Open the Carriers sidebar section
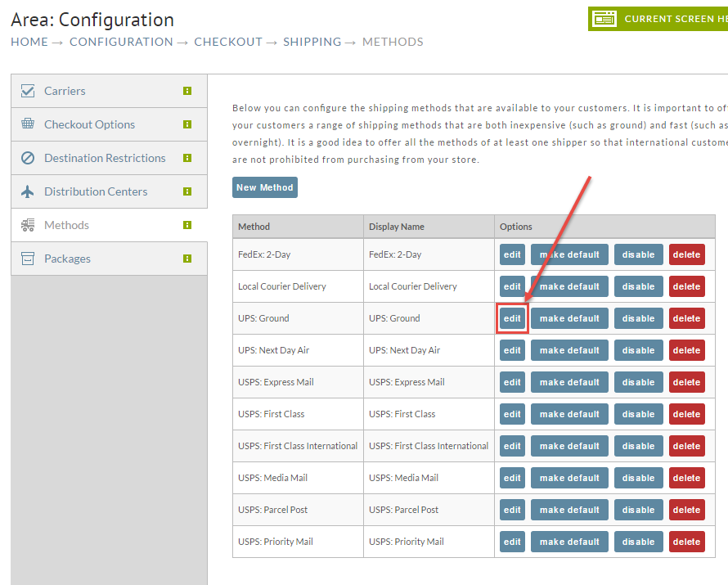Viewport: 728px width, 585px height. pos(109,91)
